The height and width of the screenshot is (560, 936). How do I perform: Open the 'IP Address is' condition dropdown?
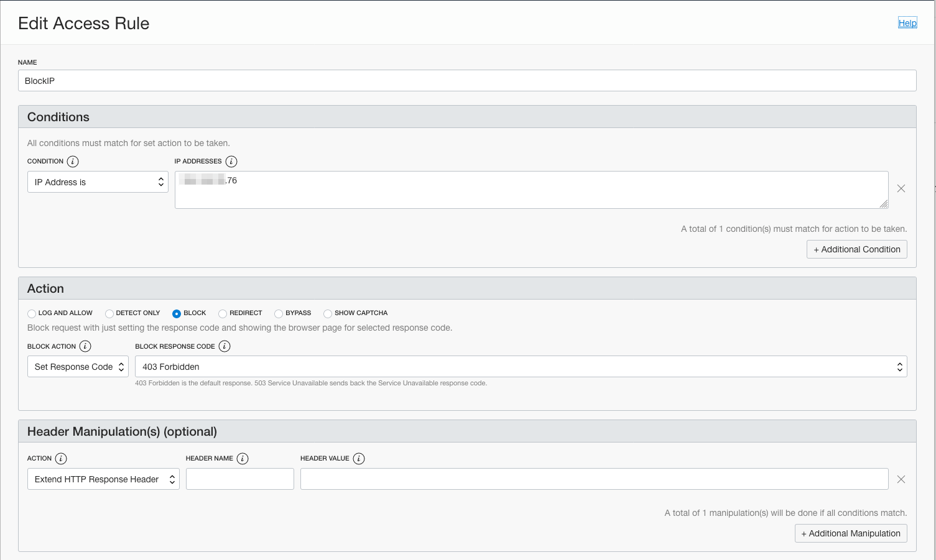[98, 182]
